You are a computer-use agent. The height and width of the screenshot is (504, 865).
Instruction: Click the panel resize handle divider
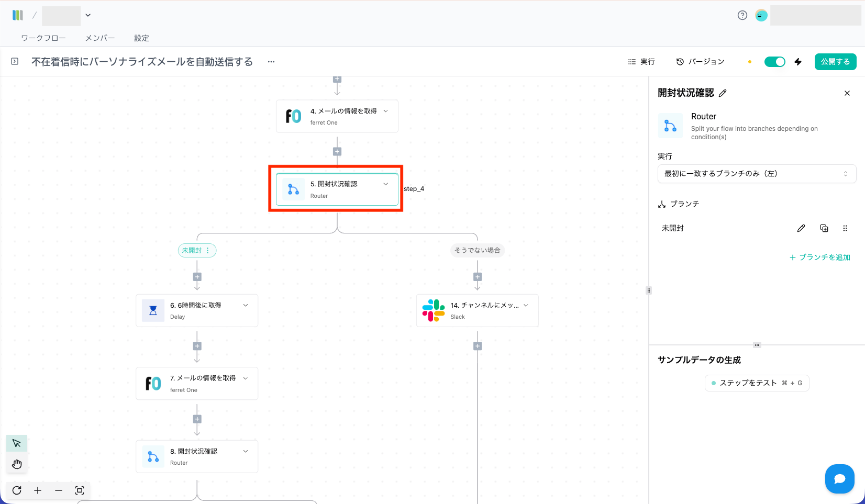649,290
